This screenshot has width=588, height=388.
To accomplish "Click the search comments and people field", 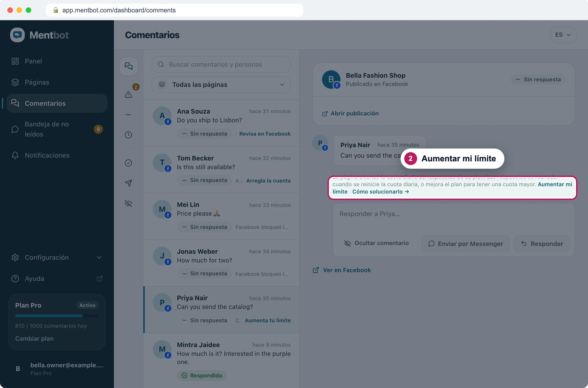I will tap(221, 64).
